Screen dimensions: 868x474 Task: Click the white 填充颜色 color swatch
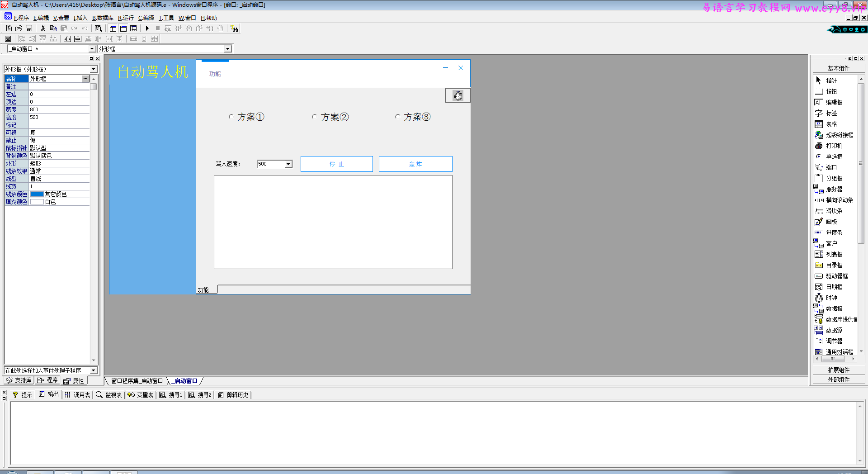click(x=37, y=202)
